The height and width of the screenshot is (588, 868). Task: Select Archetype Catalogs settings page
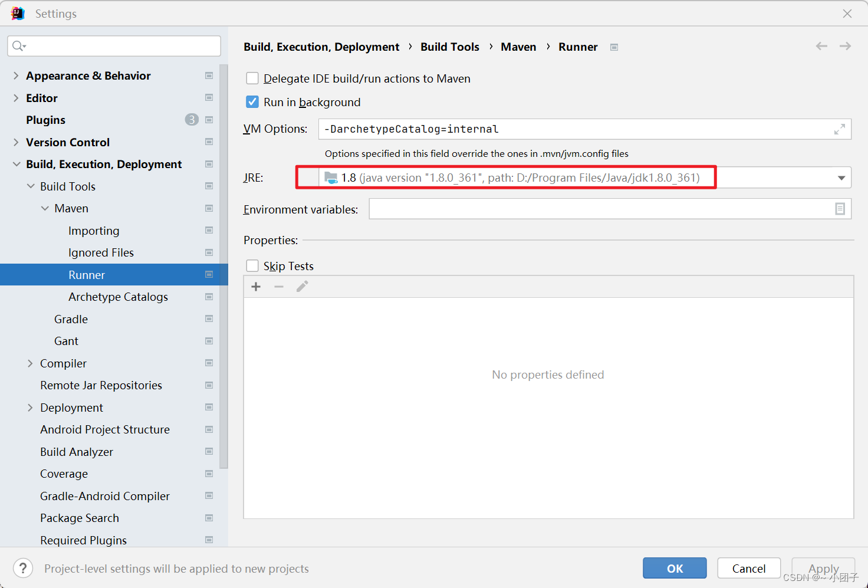tap(118, 297)
